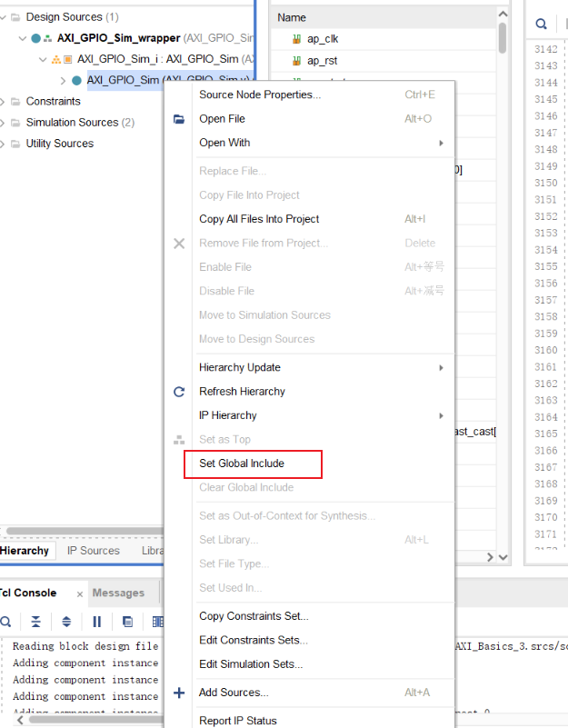Choose Refresh Hierarchy in the context menu
The height and width of the screenshot is (728, 568).
(x=242, y=392)
